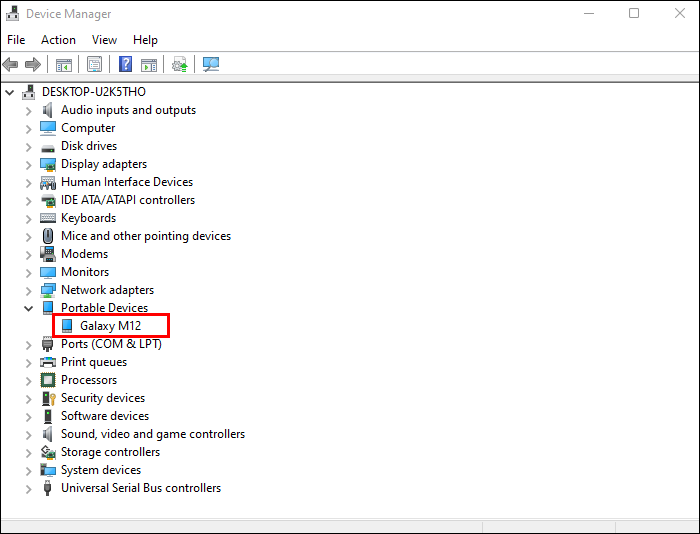Select the Security devices label
Screen dimensions: 700x534
tap(103, 398)
